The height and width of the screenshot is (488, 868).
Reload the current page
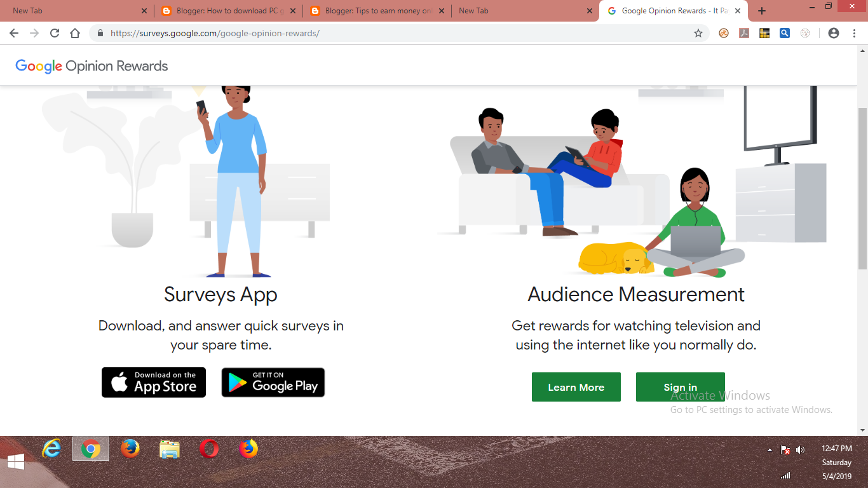tap(55, 33)
